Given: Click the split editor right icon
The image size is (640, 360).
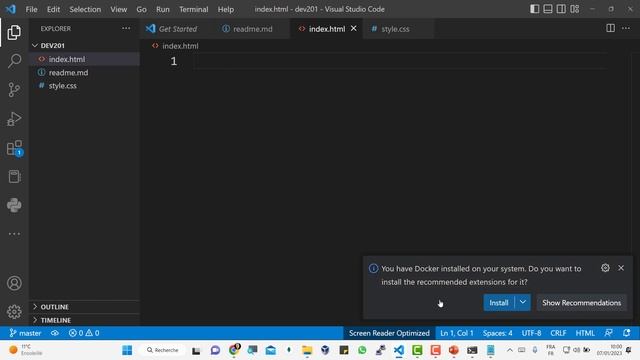Looking at the screenshot, I should click(x=610, y=28).
